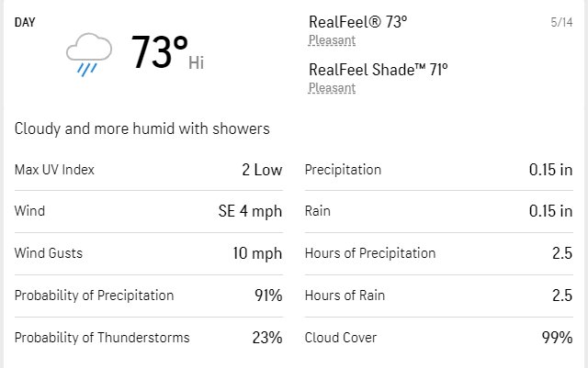Click the Precipitation 0.15 in value
The width and height of the screenshot is (588, 368).
550,170
